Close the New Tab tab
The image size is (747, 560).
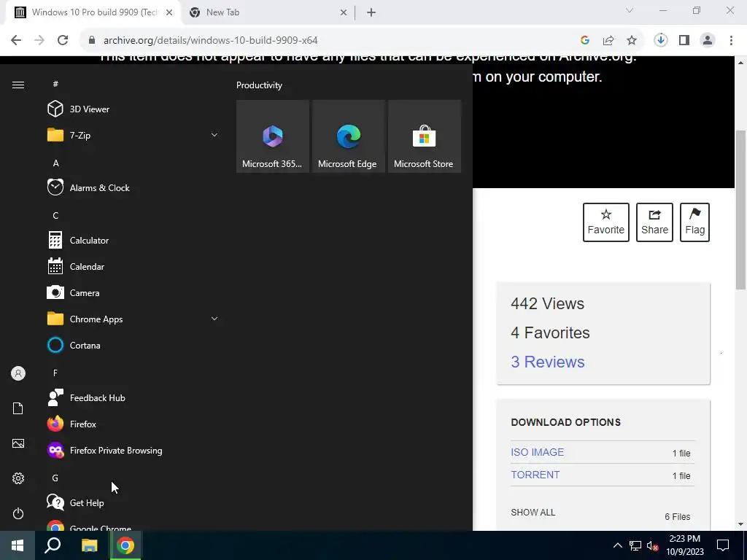(344, 12)
